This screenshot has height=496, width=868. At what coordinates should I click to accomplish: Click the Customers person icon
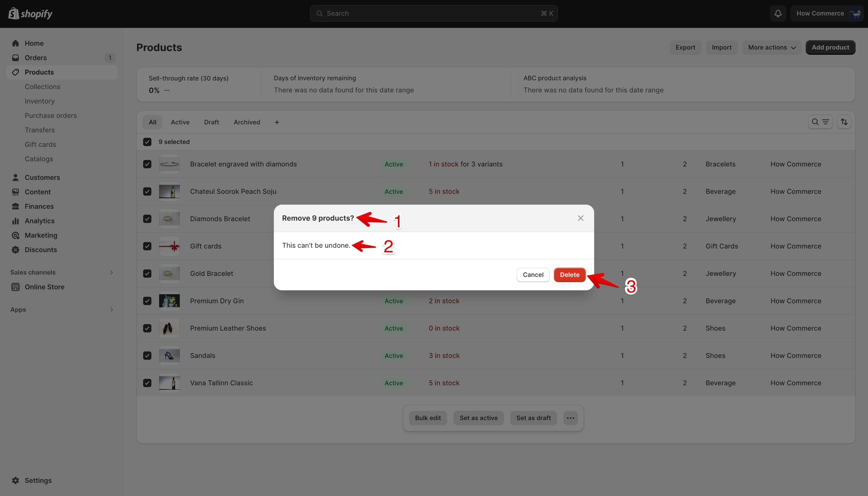click(15, 177)
